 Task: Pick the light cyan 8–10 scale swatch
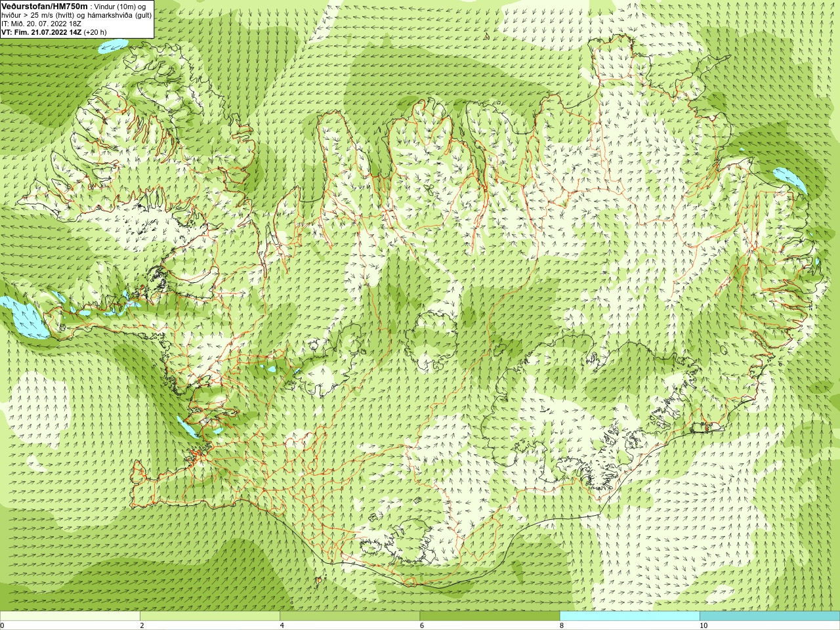pos(629,616)
